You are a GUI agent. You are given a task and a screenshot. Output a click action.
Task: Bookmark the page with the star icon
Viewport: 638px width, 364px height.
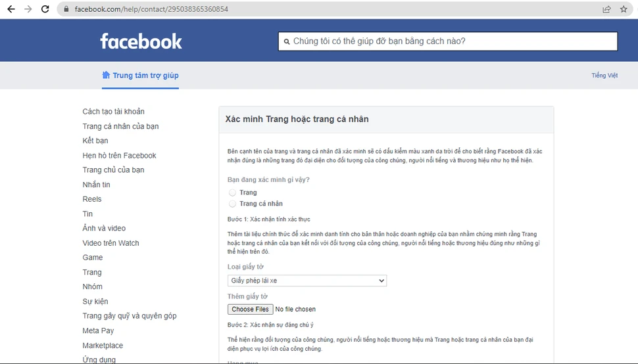pyautogui.click(x=624, y=9)
